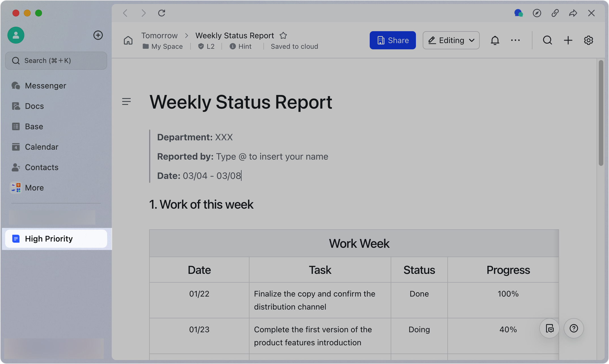This screenshot has width=609, height=364.
Task: Click the vertical scrollbar of the document
Action: [x=601, y=113]
